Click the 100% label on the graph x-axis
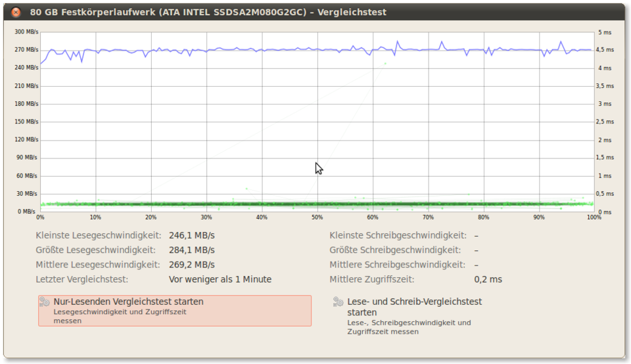This screenshot has height=364, width=631. (x=594, y=217)
